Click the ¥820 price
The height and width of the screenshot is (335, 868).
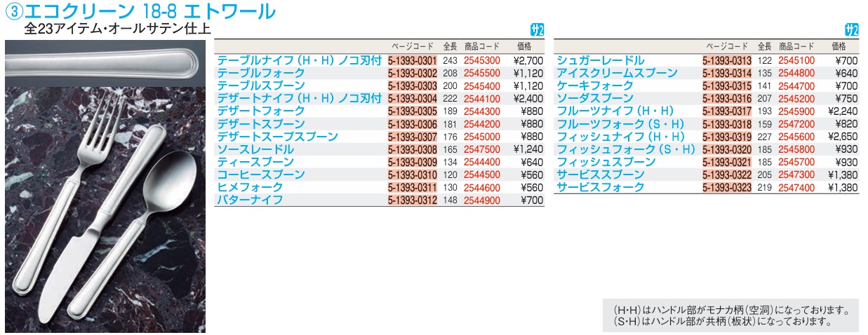click(x=847, y=124)
